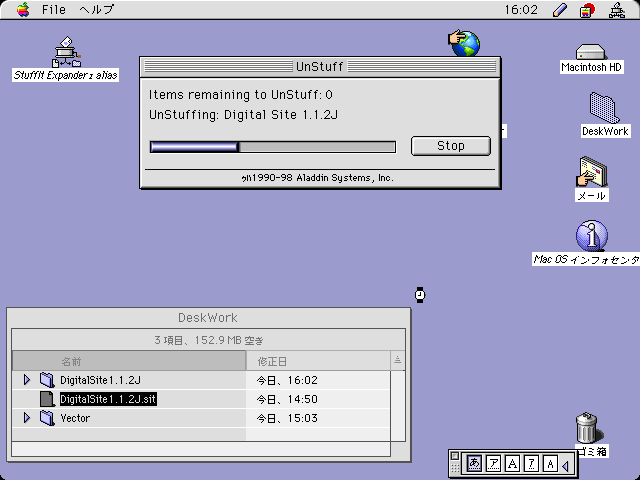Click the 今日、14:50 date cell
The height and width of the screenshot is (480, 640).
pos(287,399)
